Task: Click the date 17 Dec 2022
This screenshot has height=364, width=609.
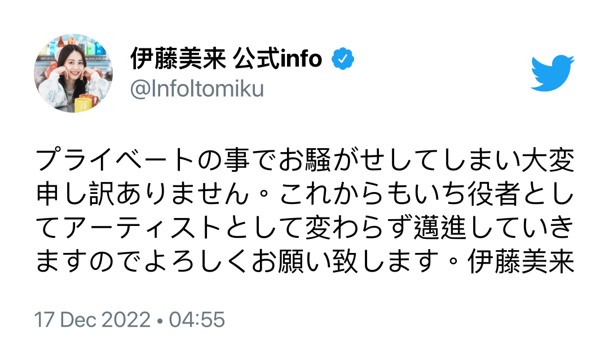Action: coord(92,320)
